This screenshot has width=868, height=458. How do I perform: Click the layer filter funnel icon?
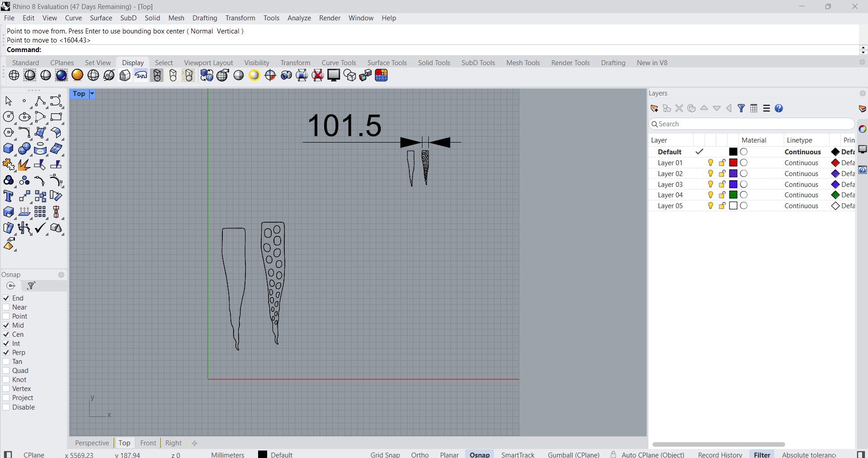click(741, 108)
